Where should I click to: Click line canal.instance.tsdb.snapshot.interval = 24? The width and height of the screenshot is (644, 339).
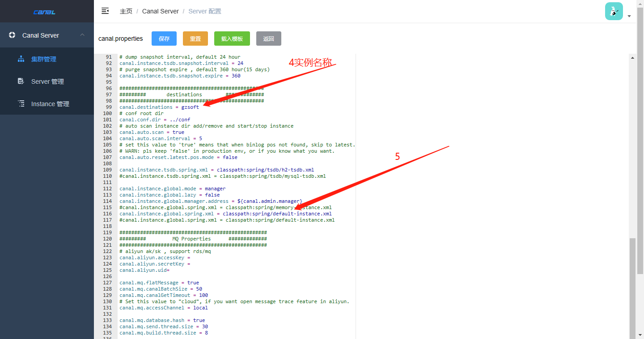point(181,63)
